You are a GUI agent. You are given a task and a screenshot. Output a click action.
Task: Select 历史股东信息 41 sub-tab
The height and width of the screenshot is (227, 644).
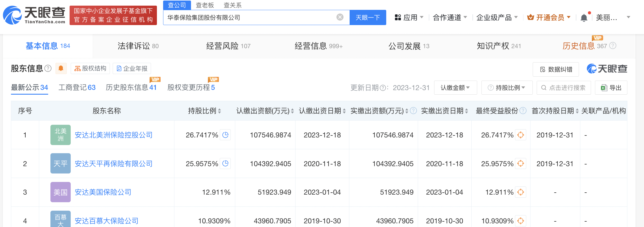tap(131, 88)
